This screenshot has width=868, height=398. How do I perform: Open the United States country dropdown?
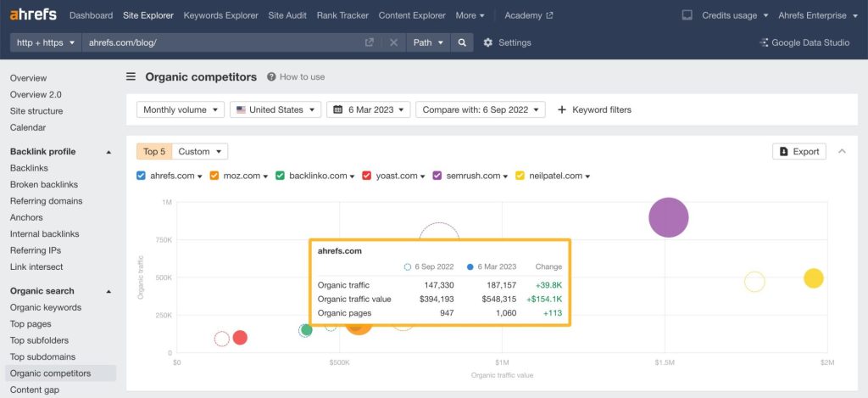click(275, 109)
